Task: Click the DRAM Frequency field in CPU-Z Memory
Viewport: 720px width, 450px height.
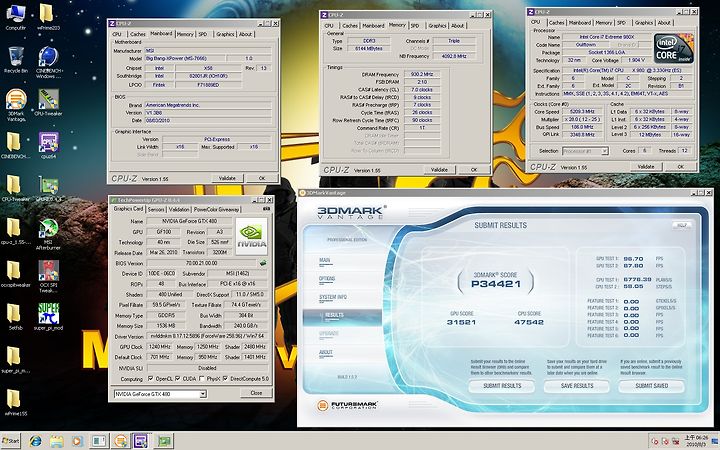Action: [422, 74]
